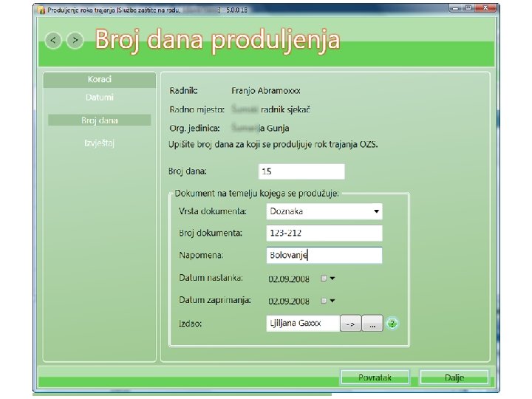Go forward with the right arrow button
532x399 pixels.
(75, 41)
